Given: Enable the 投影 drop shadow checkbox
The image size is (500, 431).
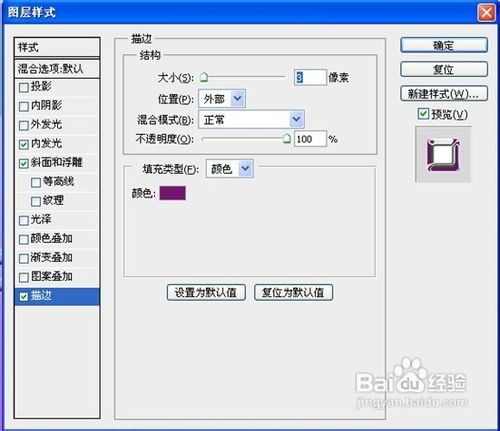Looking at the screenshot, I should click(x=24, y=88).
